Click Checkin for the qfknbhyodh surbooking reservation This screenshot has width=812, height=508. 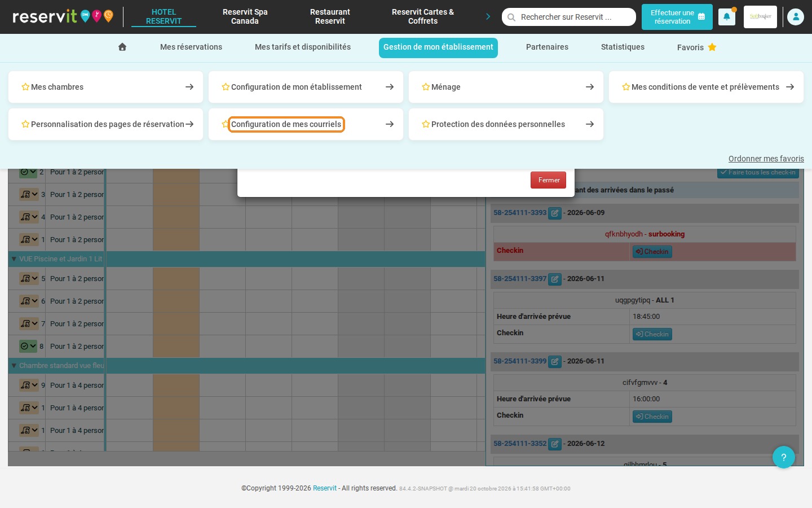click(652, 252)
